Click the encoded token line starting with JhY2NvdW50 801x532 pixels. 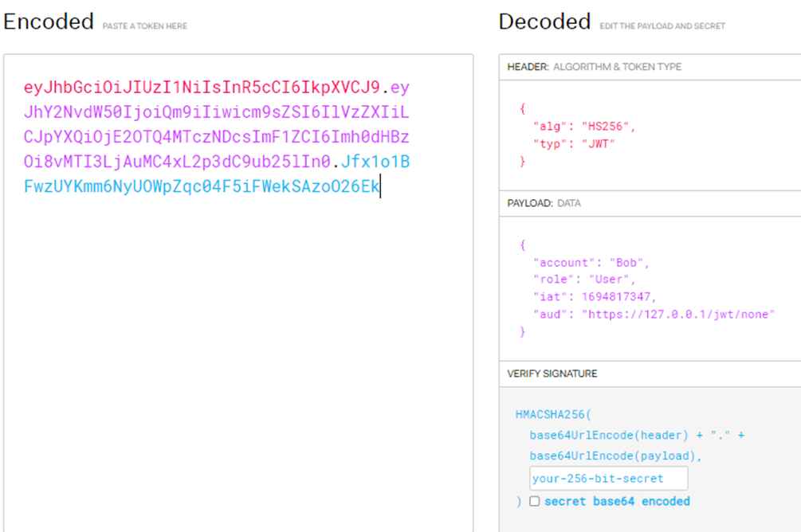(x=217, y=112)
